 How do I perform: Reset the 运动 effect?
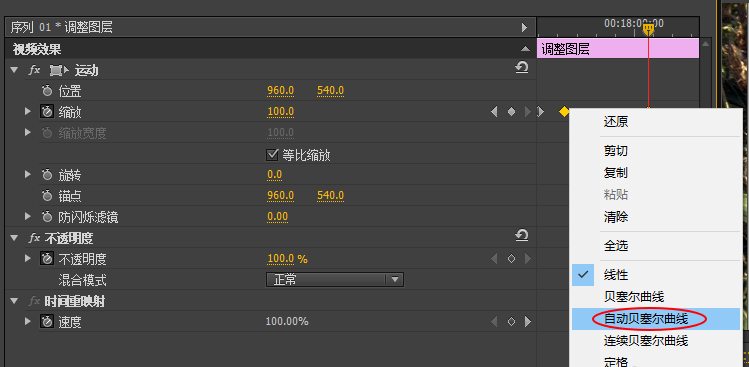point(522,68)
